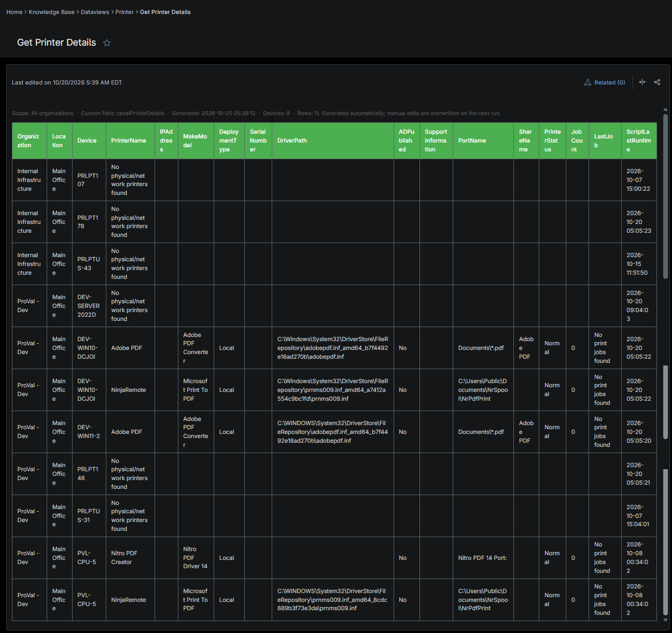Select the Device column header
Viewport: 672px width, 633px height.
tap(89, 140)
